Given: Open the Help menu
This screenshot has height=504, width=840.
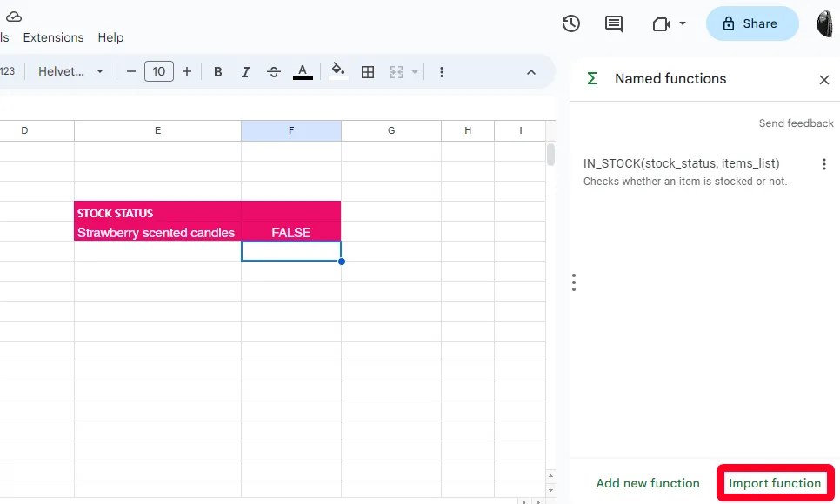Looking at the screenshot, I should (110, 37).
